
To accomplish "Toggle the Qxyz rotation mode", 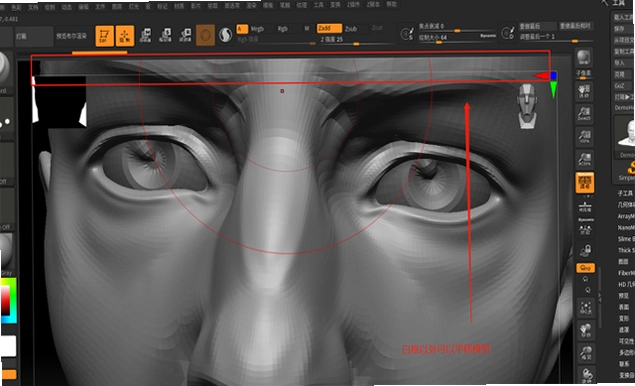I will coord(585,268).
